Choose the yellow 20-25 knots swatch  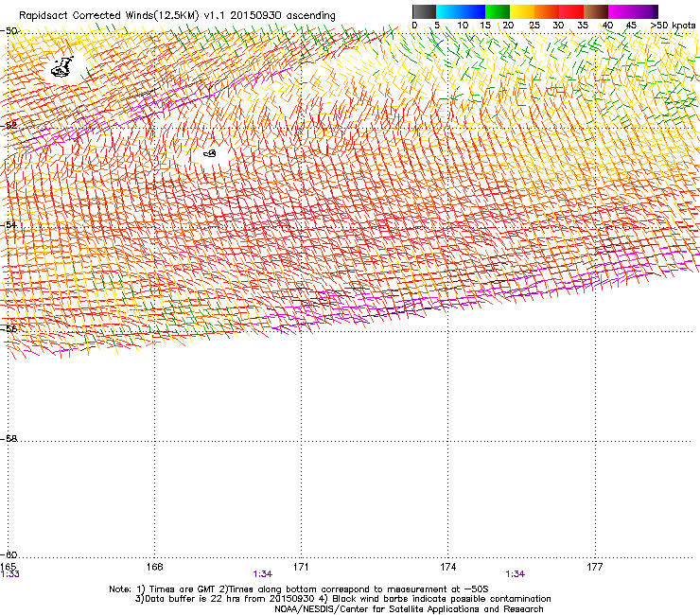[522, 11]
